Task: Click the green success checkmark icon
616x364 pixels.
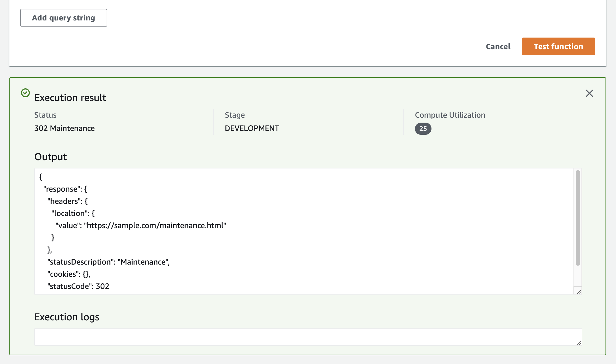Action: point(26,93)
